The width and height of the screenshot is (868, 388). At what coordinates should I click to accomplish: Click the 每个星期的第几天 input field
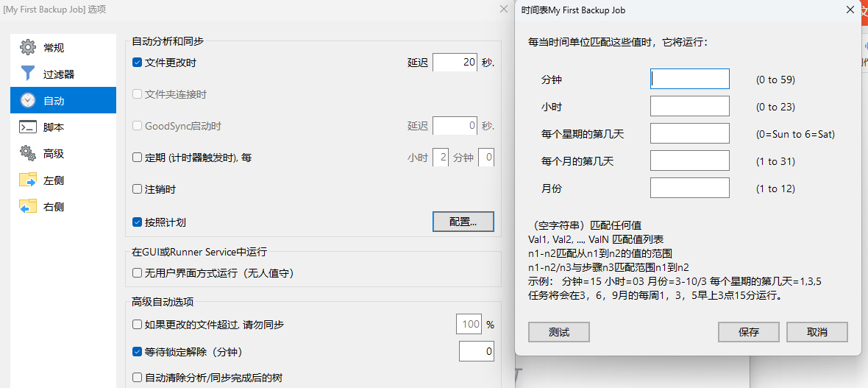point(690,133)
